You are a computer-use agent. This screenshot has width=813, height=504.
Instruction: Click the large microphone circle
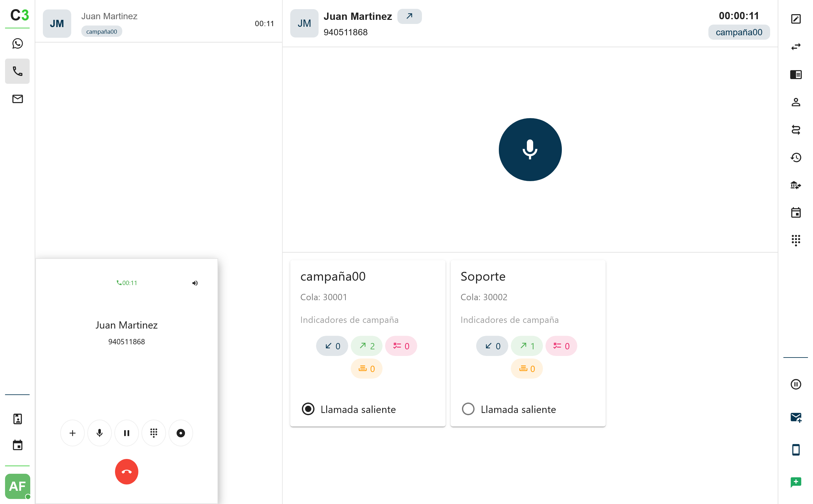click(530, 150)
